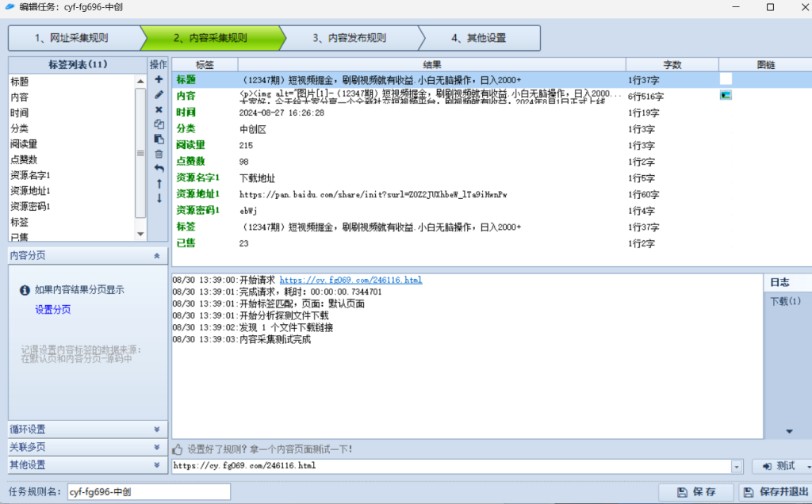
Task: Click the copy tag icon
Action: click(159, 124)
